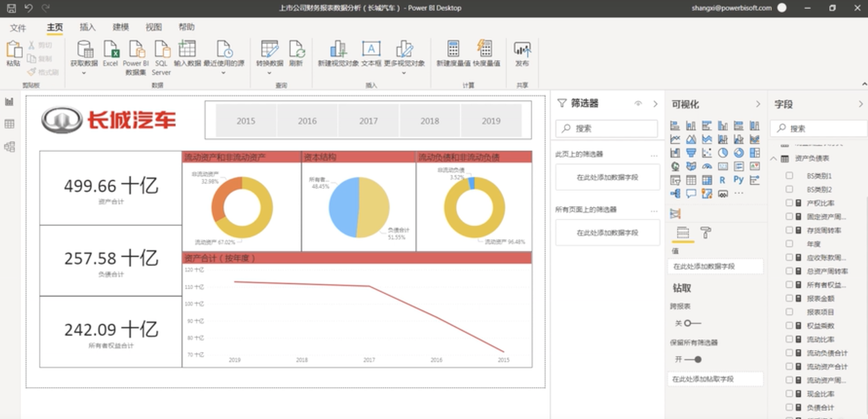
Task: Select the 2019 year slicer button
Action: point(491,120)
